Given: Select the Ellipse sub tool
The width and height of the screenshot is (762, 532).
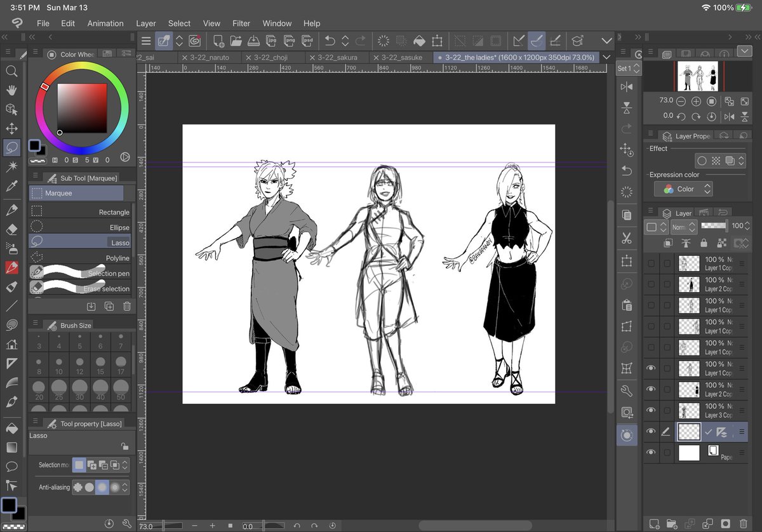Looking at the screenshot, I should point(80,227).
